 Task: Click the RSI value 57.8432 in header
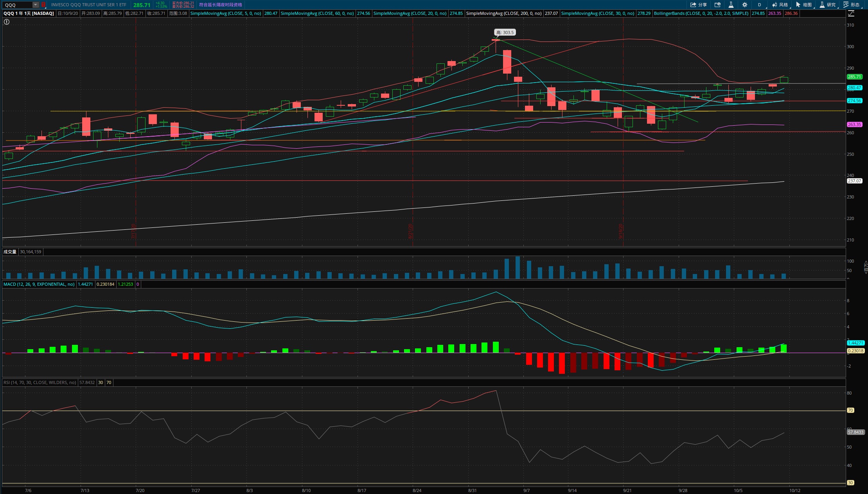click(x=87, y=382)
